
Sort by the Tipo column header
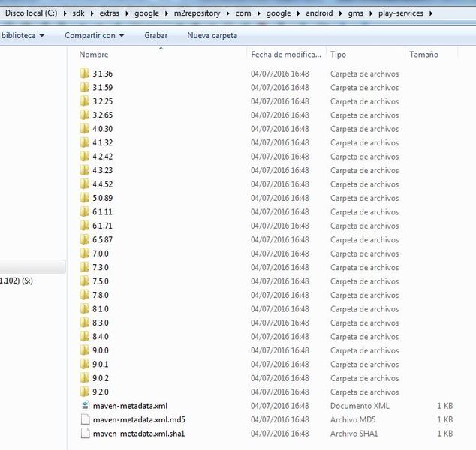(x=338, y=55)
